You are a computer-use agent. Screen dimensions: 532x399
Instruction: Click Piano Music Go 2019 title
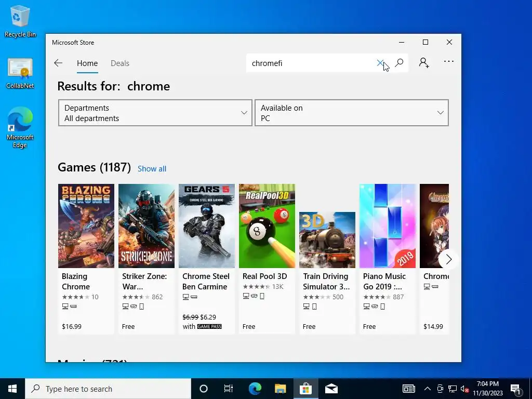384,281
